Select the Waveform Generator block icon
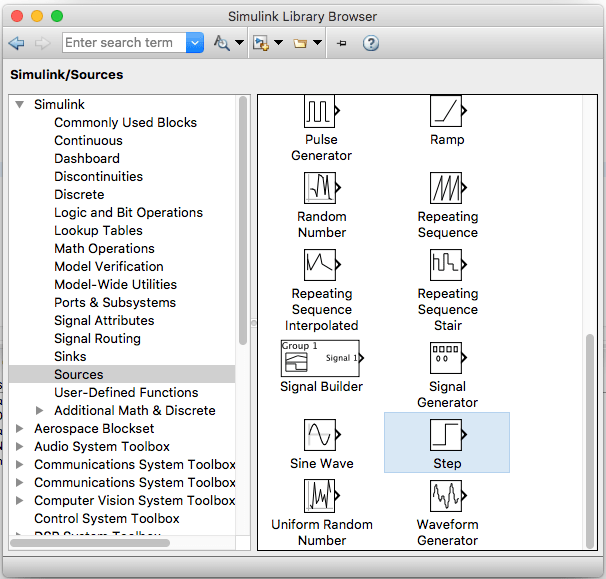The width and height of the screenshot is (606, 579). click(448, 496)
